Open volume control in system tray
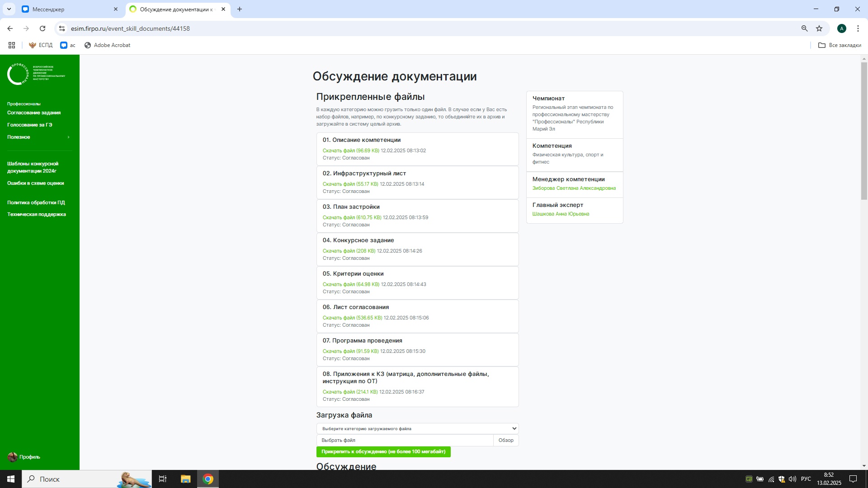 [793, 479]
